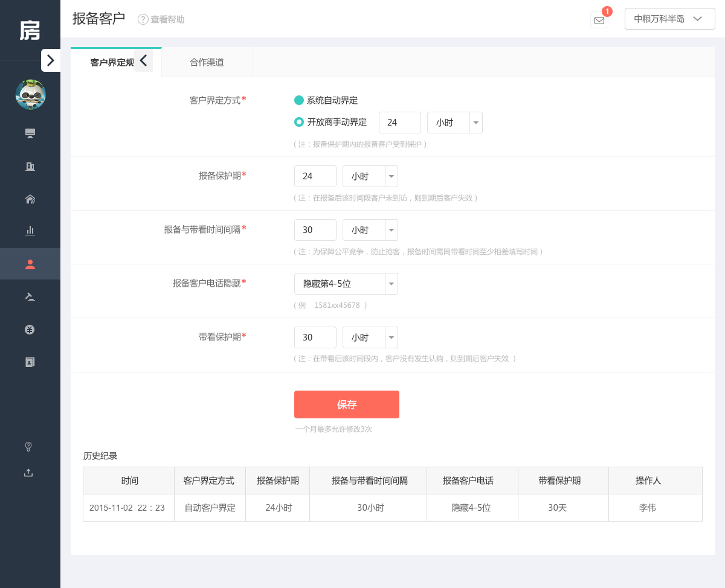Click the 报备与带看时间间隔 value field
The height and width of the screenshot is (588, 725).
[315, 230]
